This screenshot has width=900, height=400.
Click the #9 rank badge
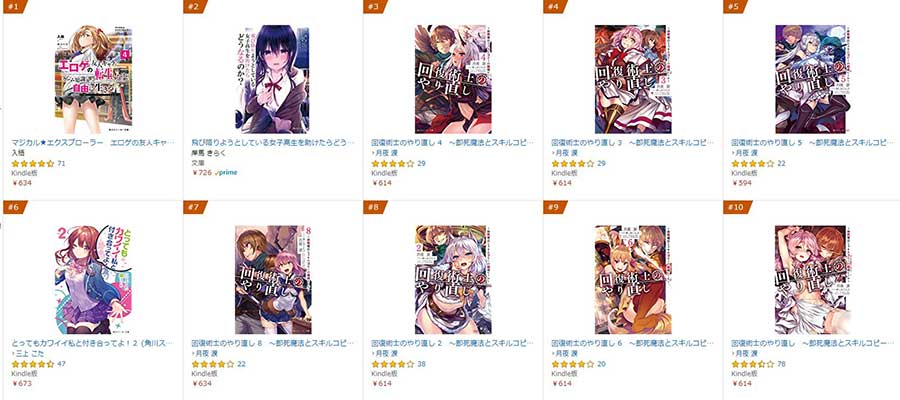tap(556, 207)
